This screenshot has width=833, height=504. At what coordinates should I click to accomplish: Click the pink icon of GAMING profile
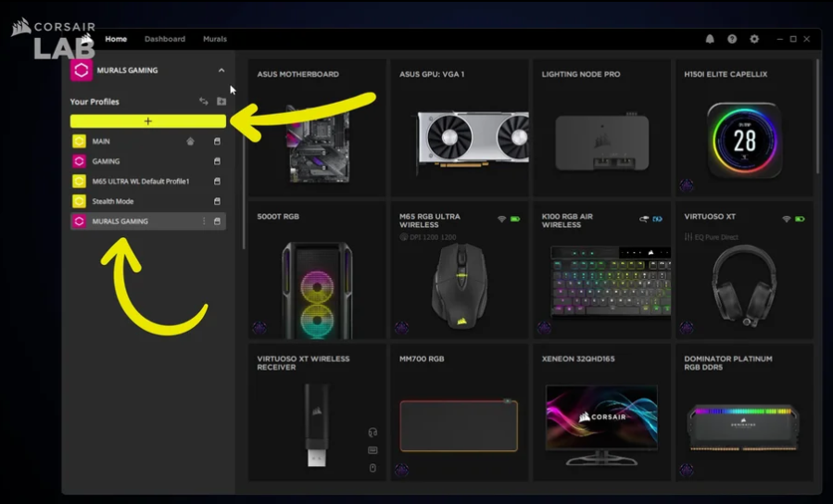click(79, 161)
